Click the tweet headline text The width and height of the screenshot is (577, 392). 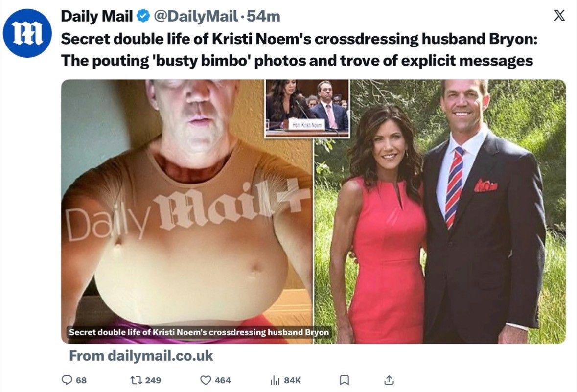pyautogui.click(x=299, y=50)
